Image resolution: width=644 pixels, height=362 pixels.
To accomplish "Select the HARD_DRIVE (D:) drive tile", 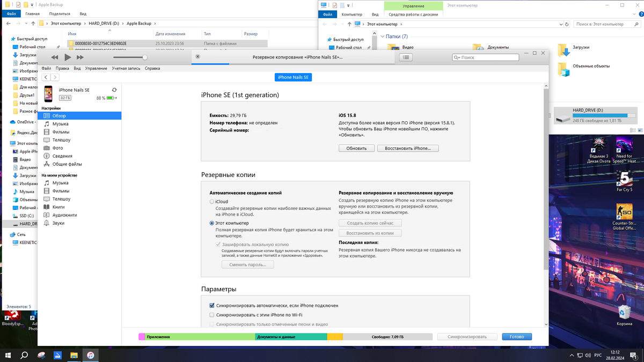I will click(596, 115).
